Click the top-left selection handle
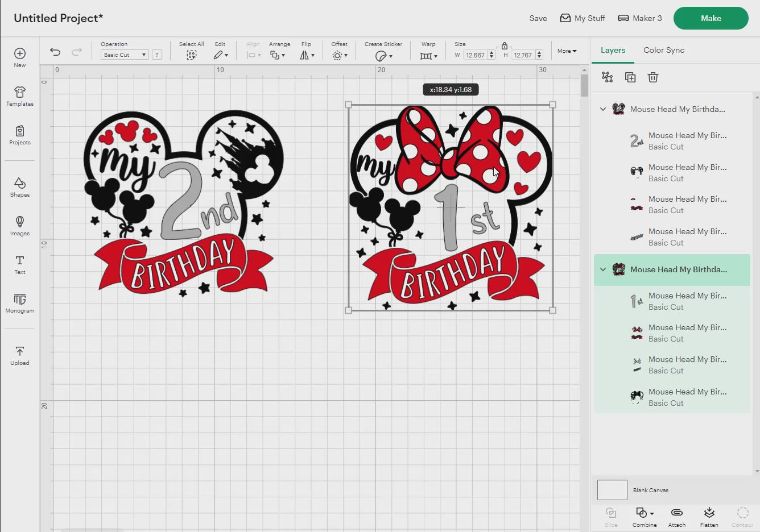Image resolution: width=760 pixels, height=532 pixels. coord(349,105)
